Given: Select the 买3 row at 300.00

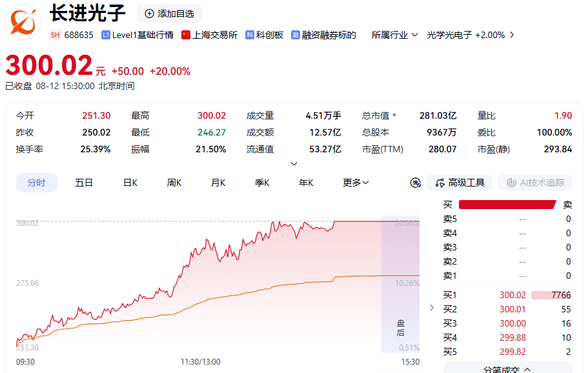Looking at the screenshot, I should click(507, 323).
